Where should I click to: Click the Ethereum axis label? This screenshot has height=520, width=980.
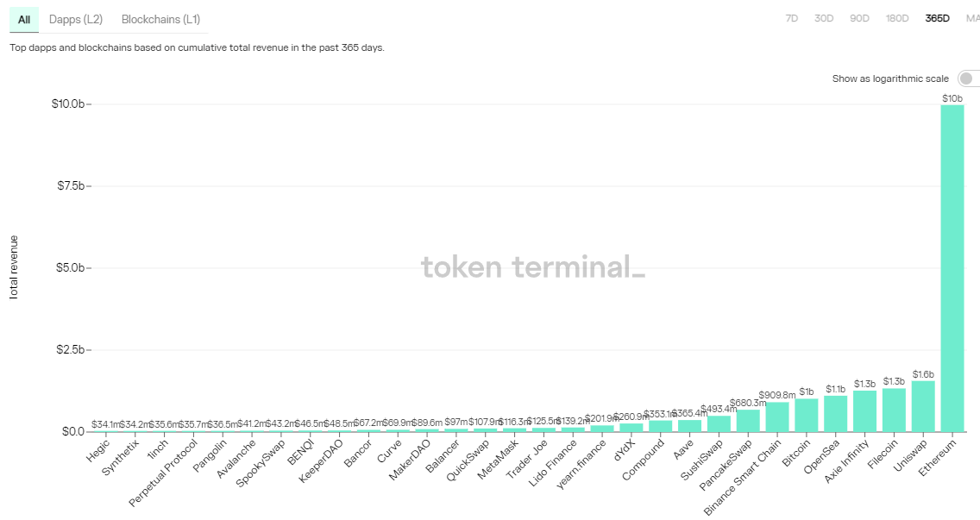click(x=938, y=458)
